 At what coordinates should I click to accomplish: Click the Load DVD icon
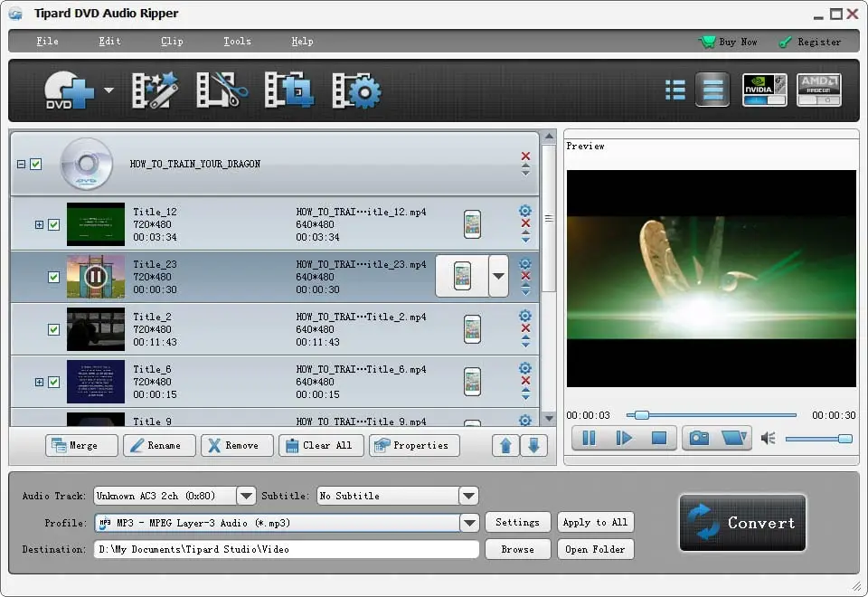(70, 90)
